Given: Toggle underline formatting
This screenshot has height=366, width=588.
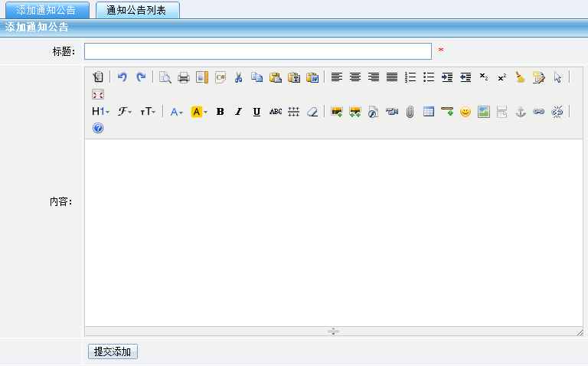Looking at the screenshot, I should click(256, 112).
